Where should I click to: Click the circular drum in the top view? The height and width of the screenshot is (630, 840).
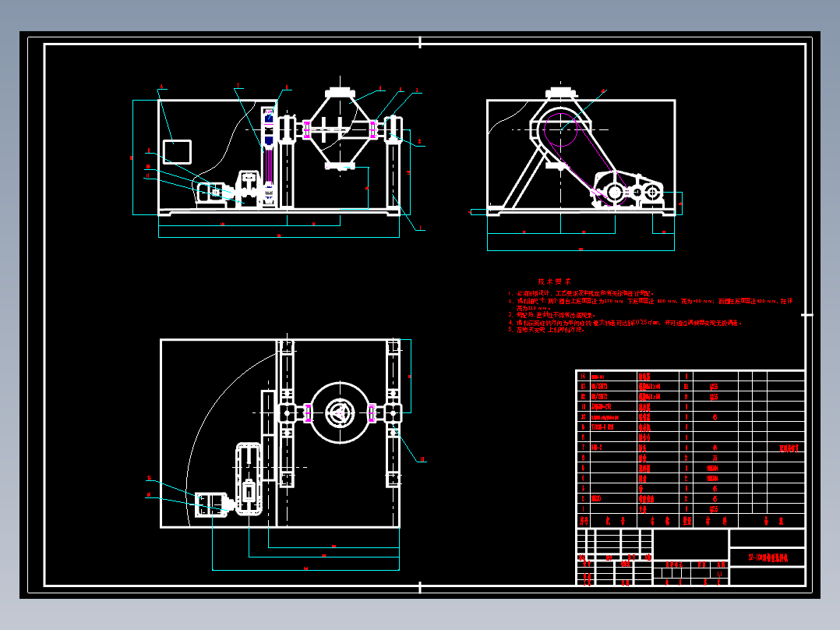click(x=340, y=412)
